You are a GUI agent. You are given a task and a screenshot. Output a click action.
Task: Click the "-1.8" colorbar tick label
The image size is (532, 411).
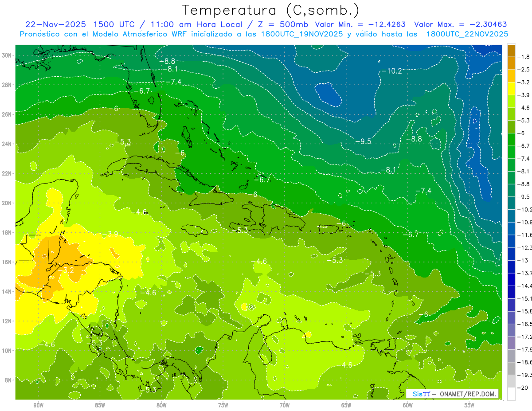pos(524,57)
